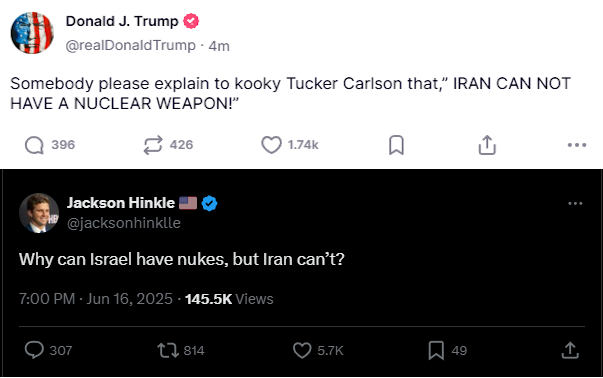Open Trump's red verified badge

(191, 21)
